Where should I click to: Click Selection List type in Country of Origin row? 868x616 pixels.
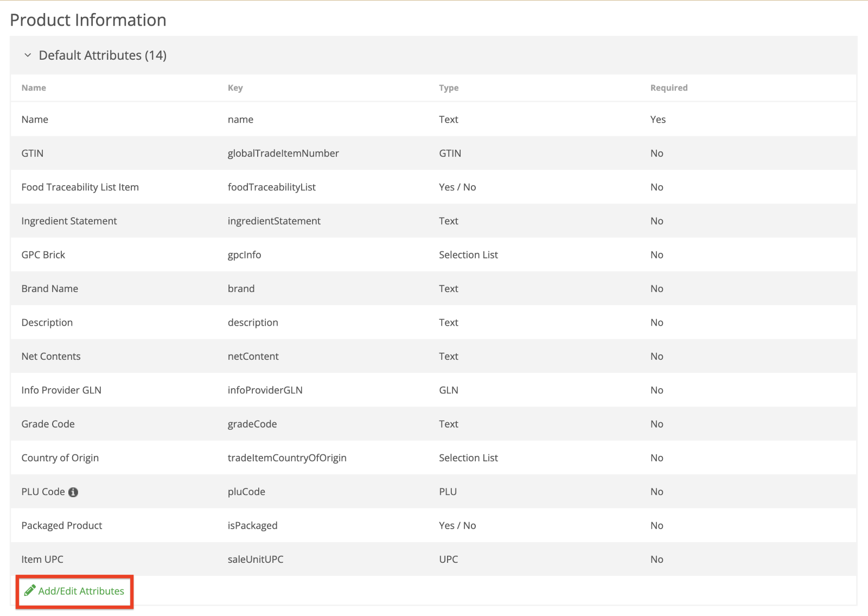pyautogui.click(x=468, y=458)
